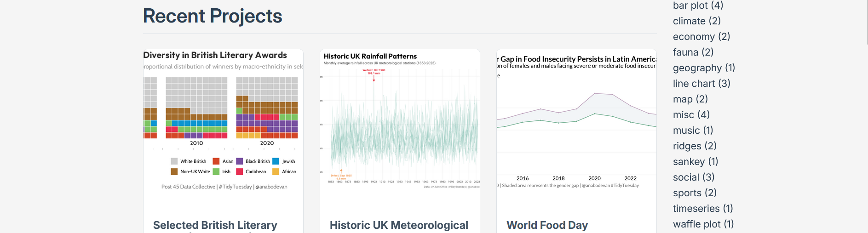Open the sports (2) category
The width and height of the screenshot is (868, 233).
point(695,193)
